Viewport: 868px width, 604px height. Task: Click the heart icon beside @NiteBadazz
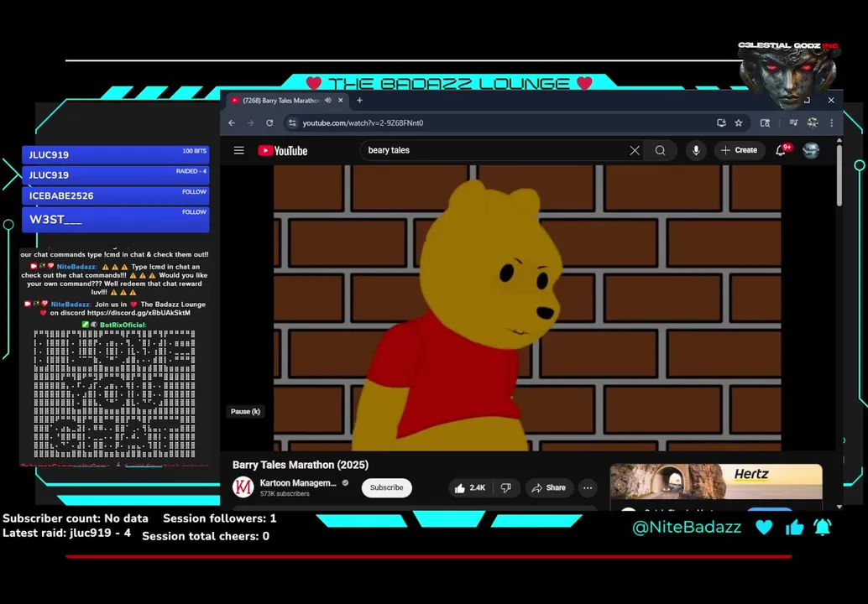(x=764, y=527)
